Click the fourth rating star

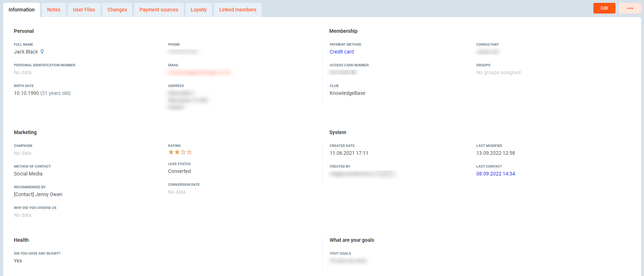coord(189,152)
